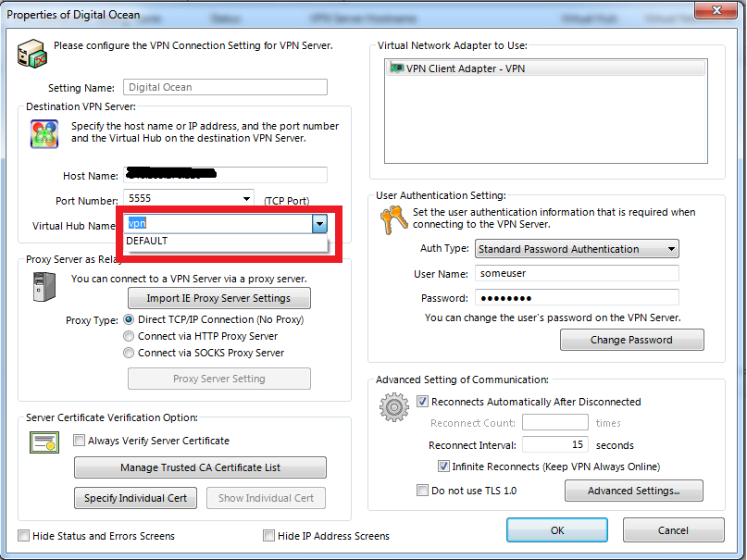Click the User Name field

[x=577, y=273]
